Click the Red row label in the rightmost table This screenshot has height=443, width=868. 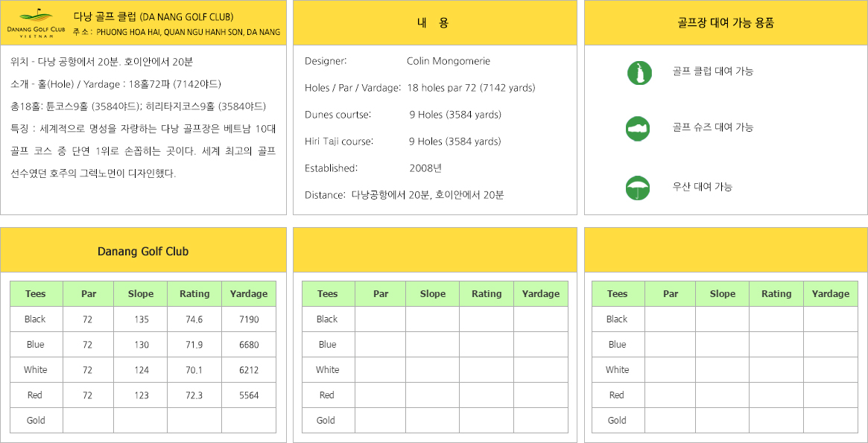617,395
